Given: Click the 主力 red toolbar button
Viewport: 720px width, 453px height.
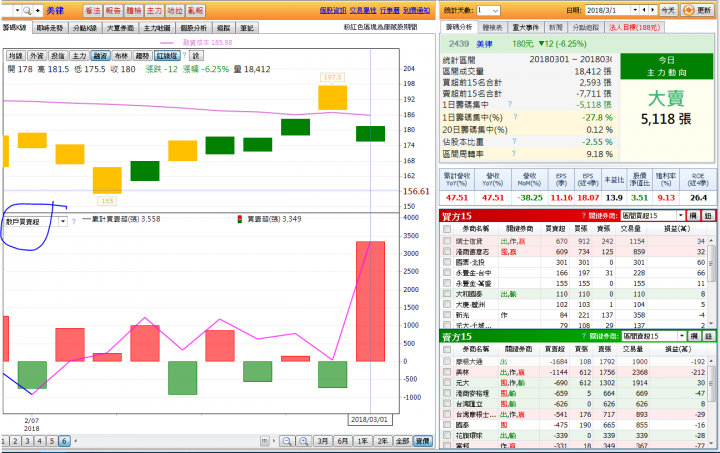Looking at the screenshot, I should pos(154,11).
